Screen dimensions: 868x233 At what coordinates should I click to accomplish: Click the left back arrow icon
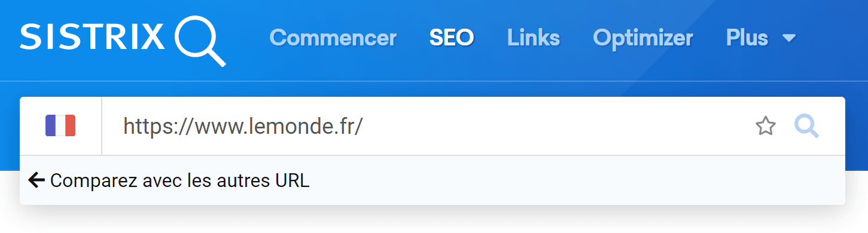pos(36,180)
